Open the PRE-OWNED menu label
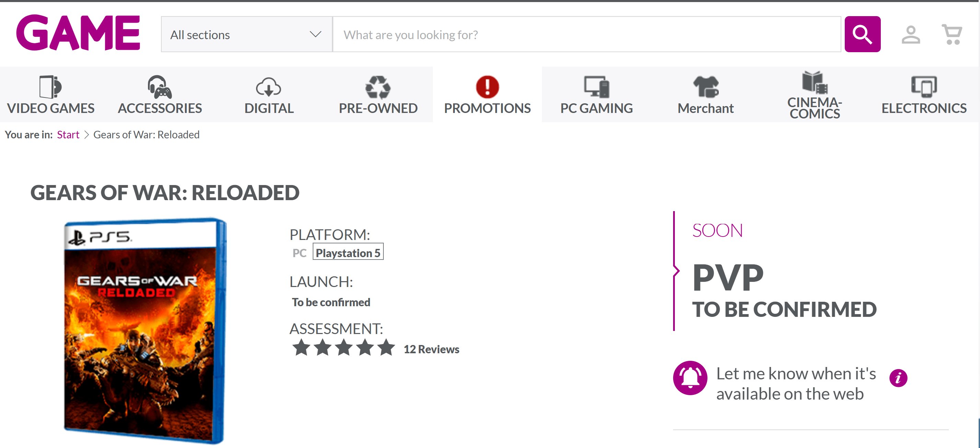 [378, 108]
